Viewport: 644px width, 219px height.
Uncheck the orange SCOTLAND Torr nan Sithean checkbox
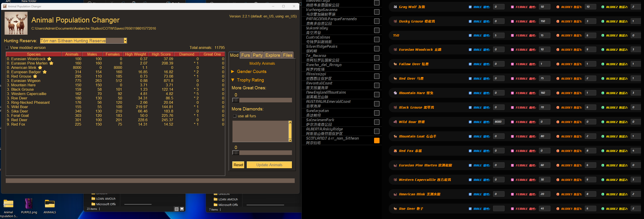click(x=377, y=140)
